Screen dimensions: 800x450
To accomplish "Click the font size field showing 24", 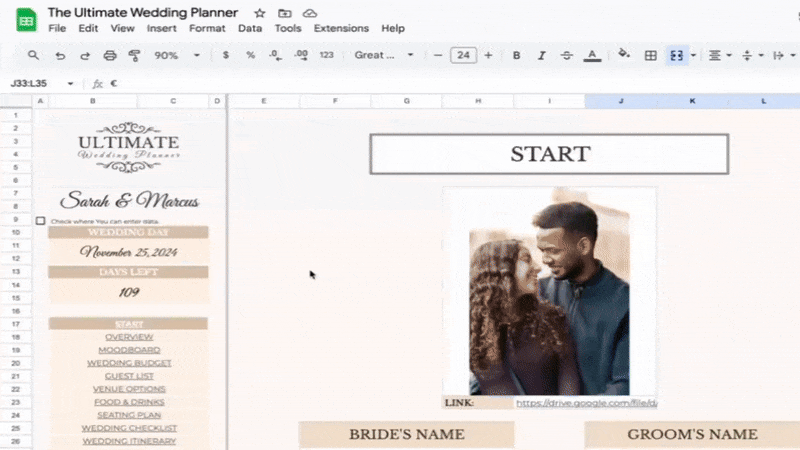I will [x=463, y=56].
